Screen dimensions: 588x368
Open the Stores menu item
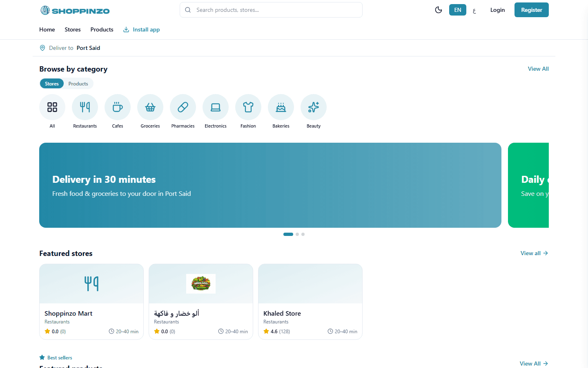pyautogui.click(x=73, y=29)
